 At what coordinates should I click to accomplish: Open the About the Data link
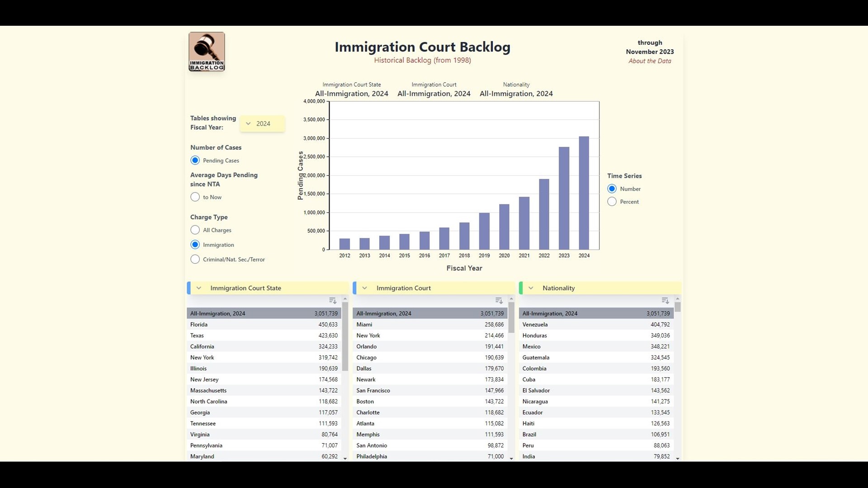click(650, 61)
